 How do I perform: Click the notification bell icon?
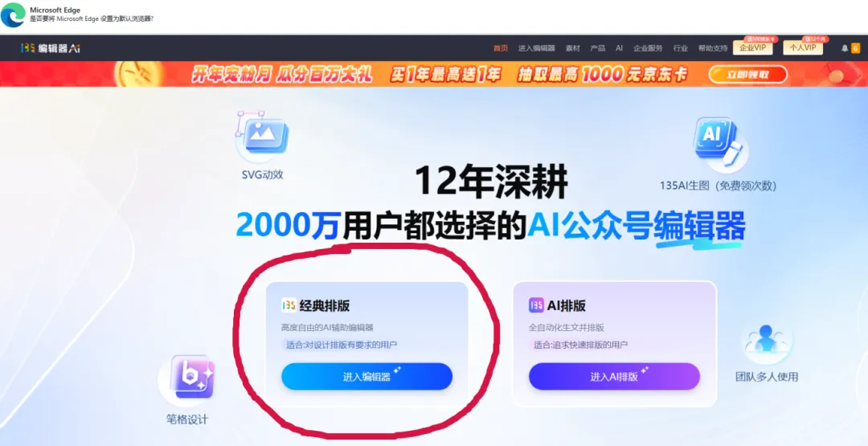[844, 48]
